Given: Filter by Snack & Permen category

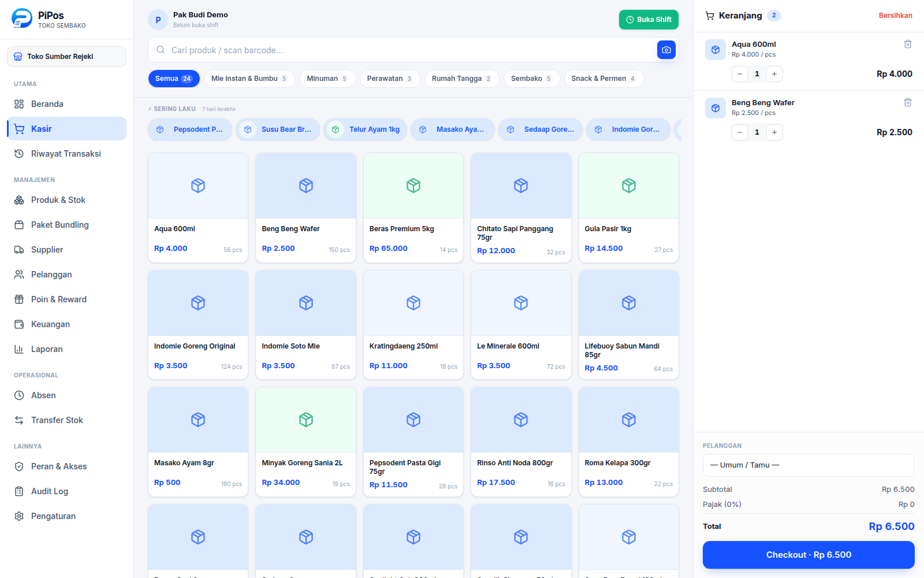Looking at the screenshot, I should coord(604,79).
